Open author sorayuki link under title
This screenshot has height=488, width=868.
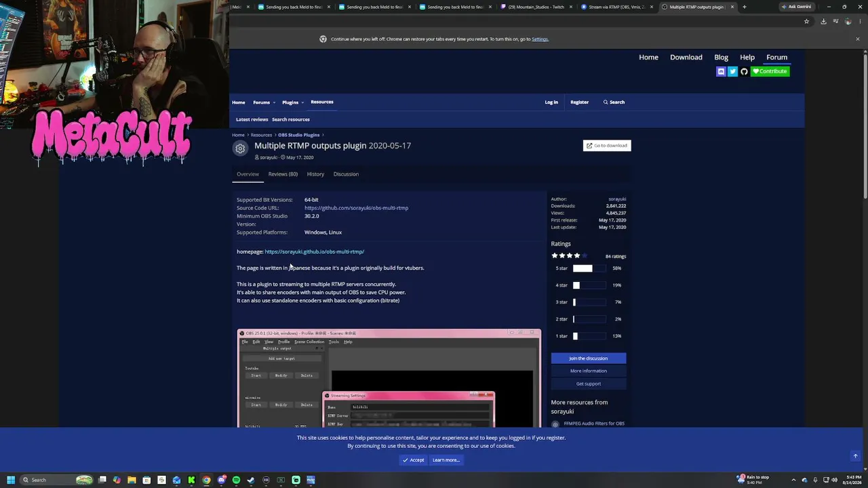point(269,157)
